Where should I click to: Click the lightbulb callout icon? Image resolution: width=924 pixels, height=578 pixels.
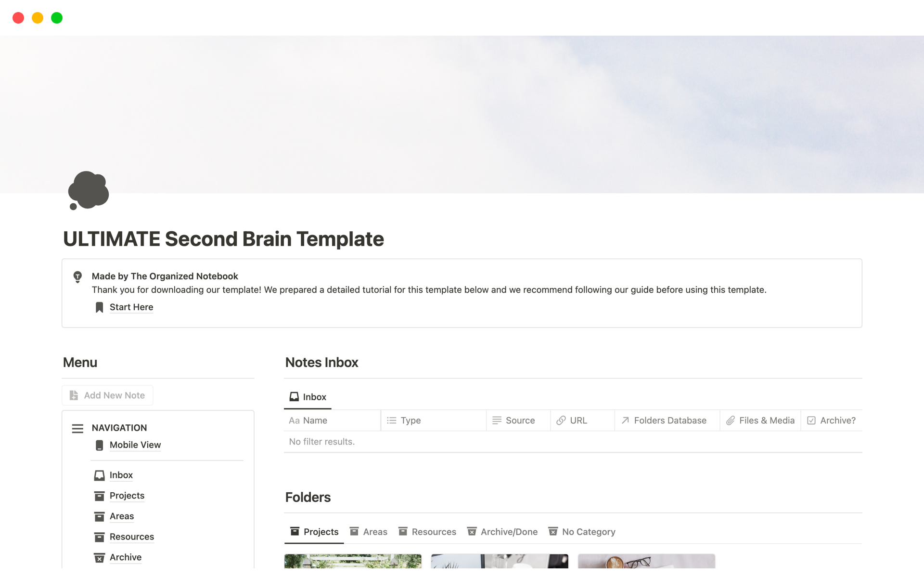point(77,277)
